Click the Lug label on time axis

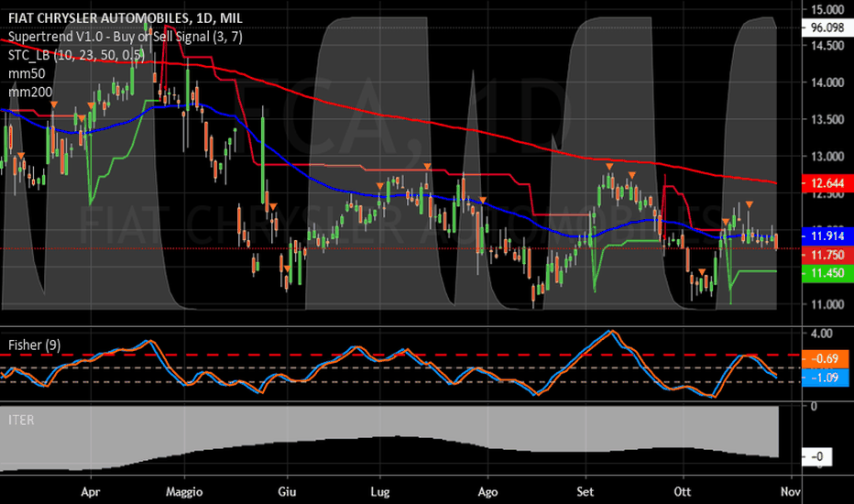tap(380, 491)
